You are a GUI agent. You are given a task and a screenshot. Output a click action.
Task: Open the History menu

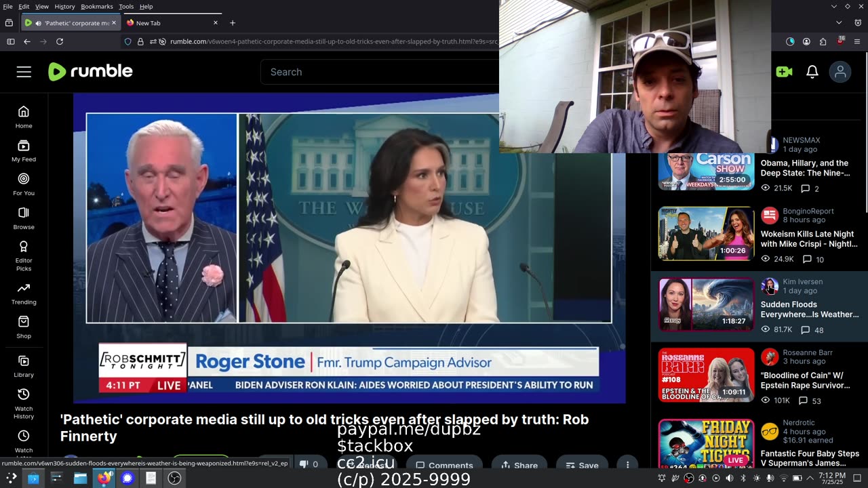tap(64, 6)
